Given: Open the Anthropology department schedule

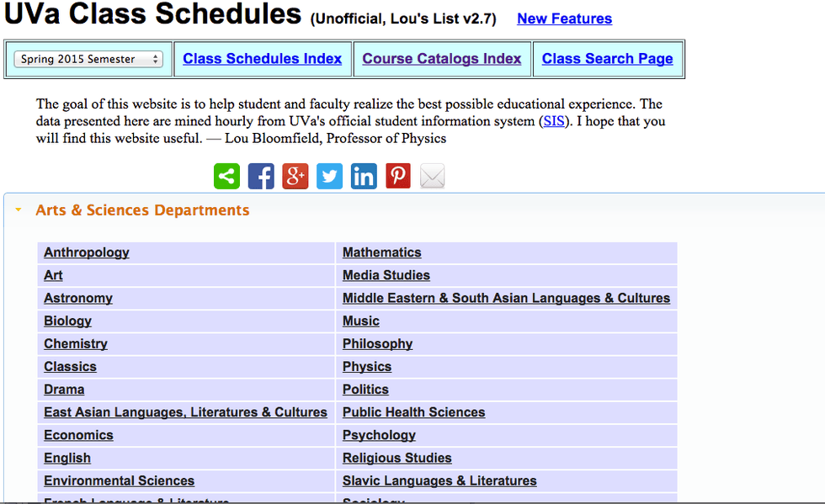Looking at the screenshot, I should click(86, 252).
